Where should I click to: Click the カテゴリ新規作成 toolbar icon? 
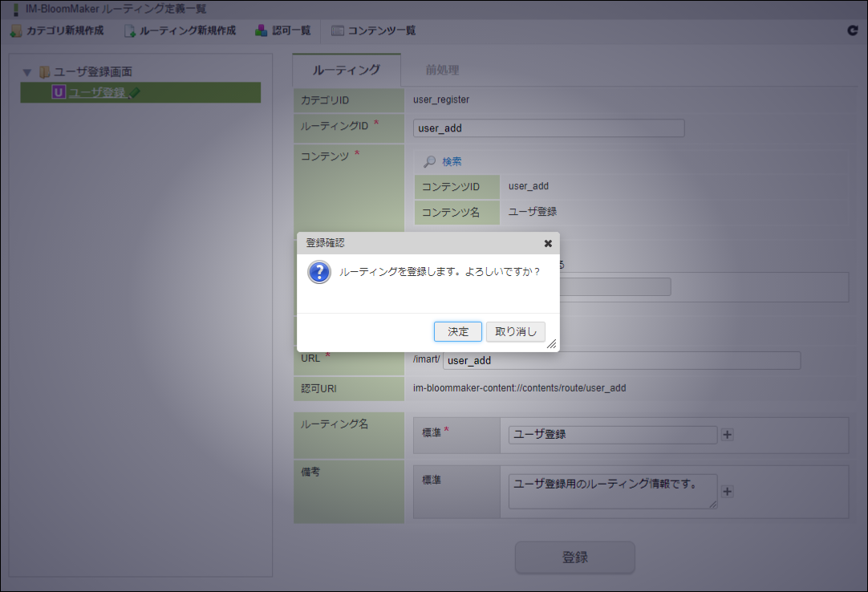(16, 31)
